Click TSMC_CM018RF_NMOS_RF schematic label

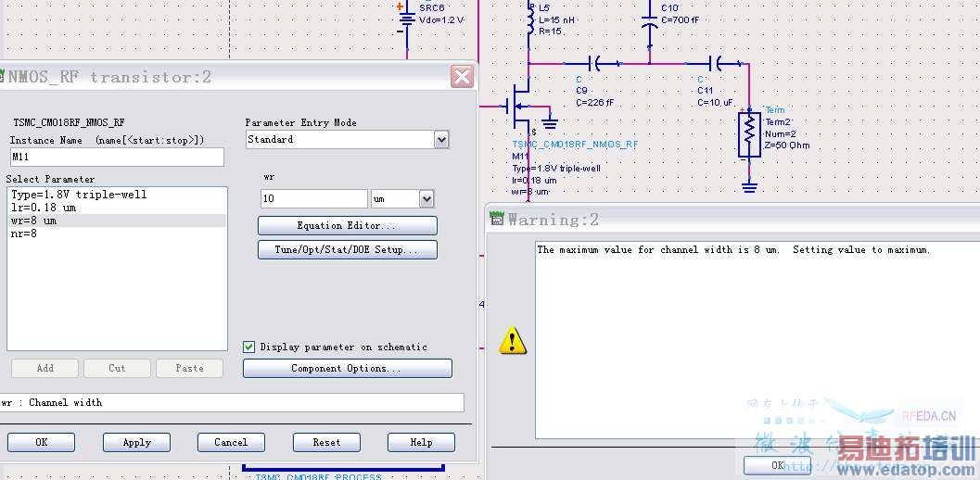tap(575, 145)
